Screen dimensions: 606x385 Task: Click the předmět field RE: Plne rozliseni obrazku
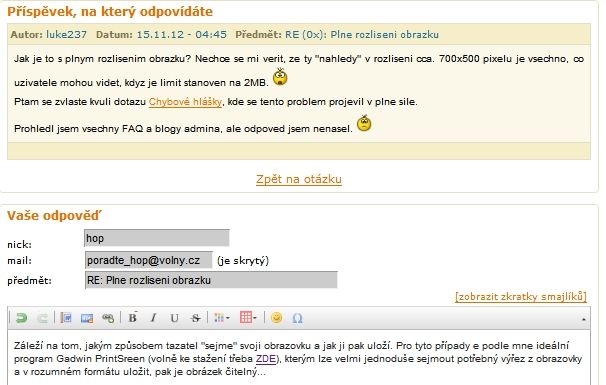click(x=211, y=280)
